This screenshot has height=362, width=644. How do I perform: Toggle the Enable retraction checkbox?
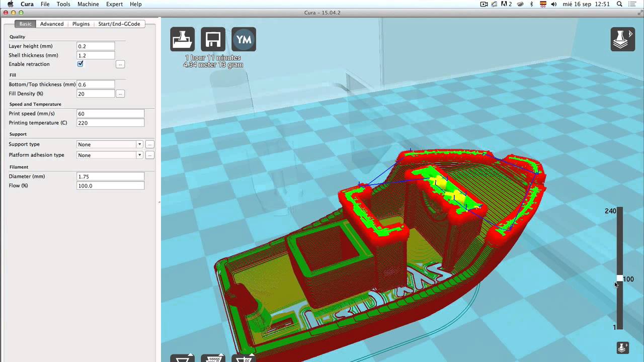[80, 64]
